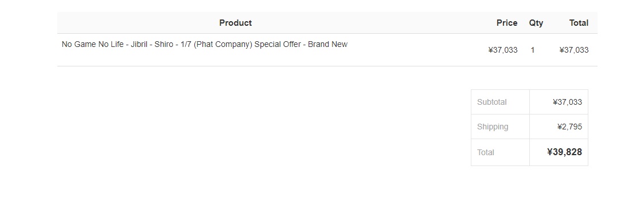The width and height of the screenshot is (644, 213).
Task: Click the Subtotal label
Action: (x=491, y=102)
